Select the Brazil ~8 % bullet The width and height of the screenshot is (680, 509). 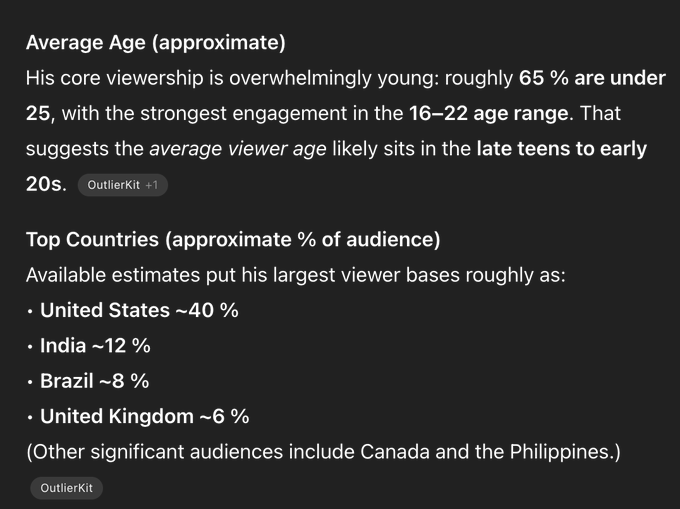[94, 381]
